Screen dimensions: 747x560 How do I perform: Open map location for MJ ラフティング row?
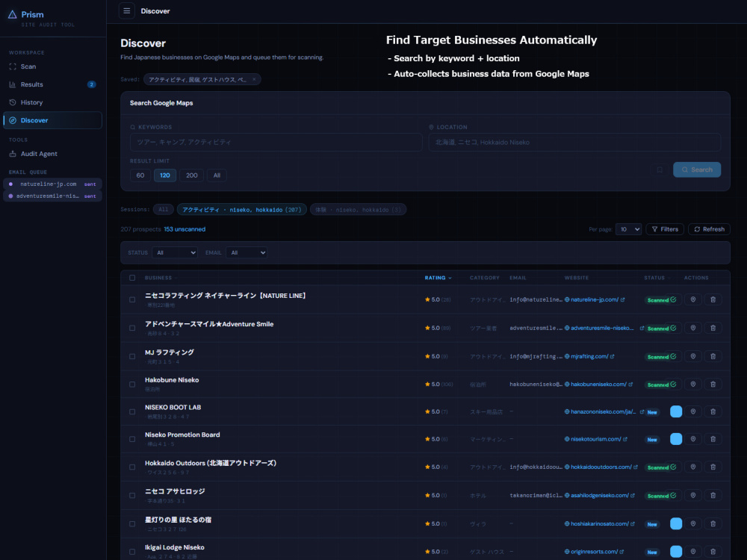click(693, 356)
